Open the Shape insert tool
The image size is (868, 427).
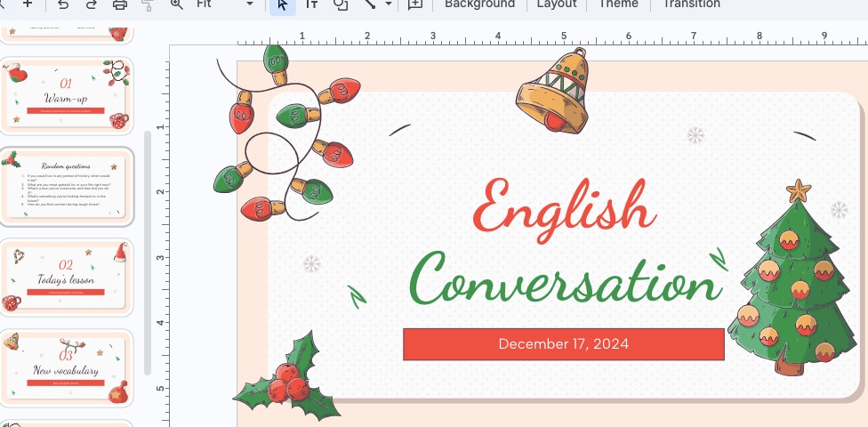[x=341, y=4]
